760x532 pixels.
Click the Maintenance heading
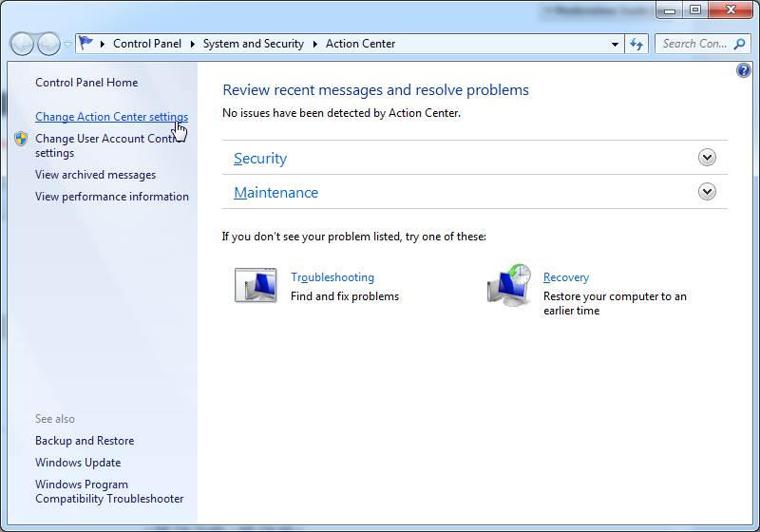(x=275, y=193)
